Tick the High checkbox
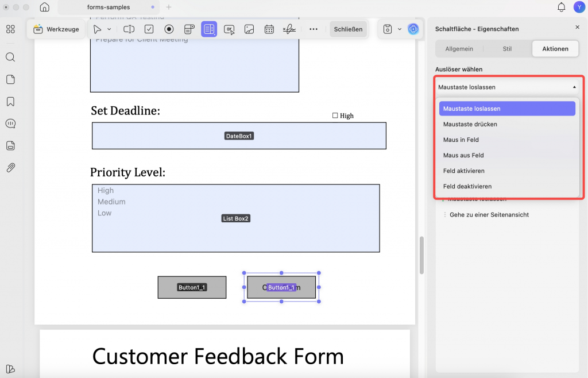 pyautogui.click(x=335, y=115)
